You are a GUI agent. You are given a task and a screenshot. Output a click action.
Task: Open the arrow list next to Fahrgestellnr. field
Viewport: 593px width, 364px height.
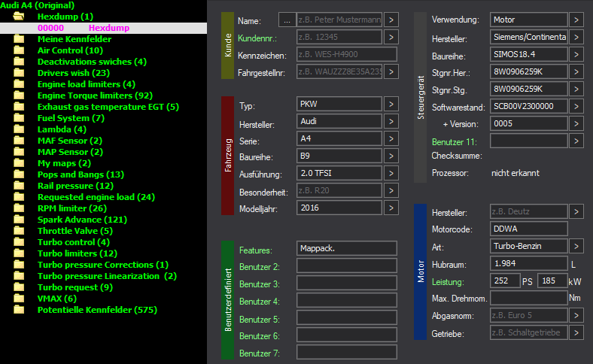391,71
